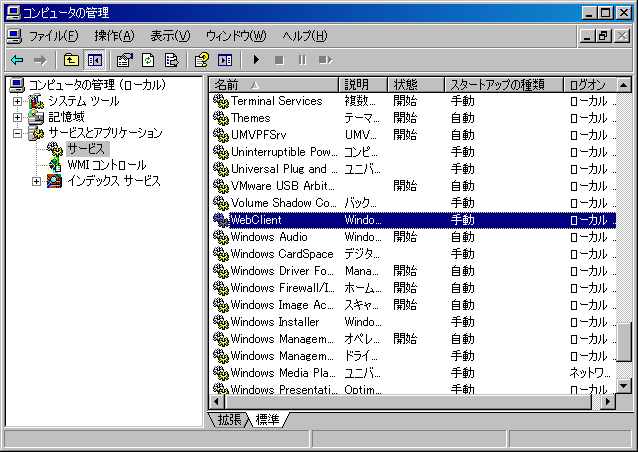This screenshot has height=452, width=638.
Task: Open the 操作(A) menu
Action: 114,36
